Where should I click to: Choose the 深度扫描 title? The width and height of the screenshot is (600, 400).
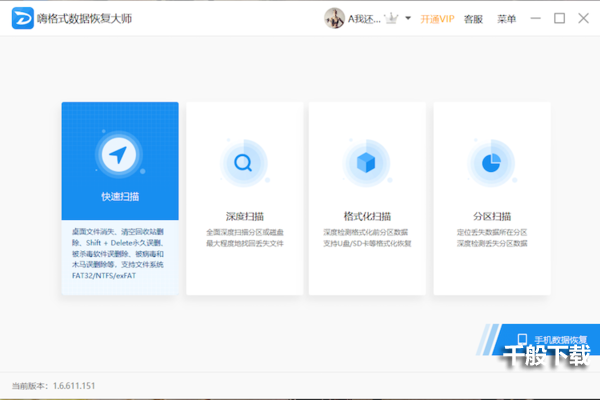(245, 217)
